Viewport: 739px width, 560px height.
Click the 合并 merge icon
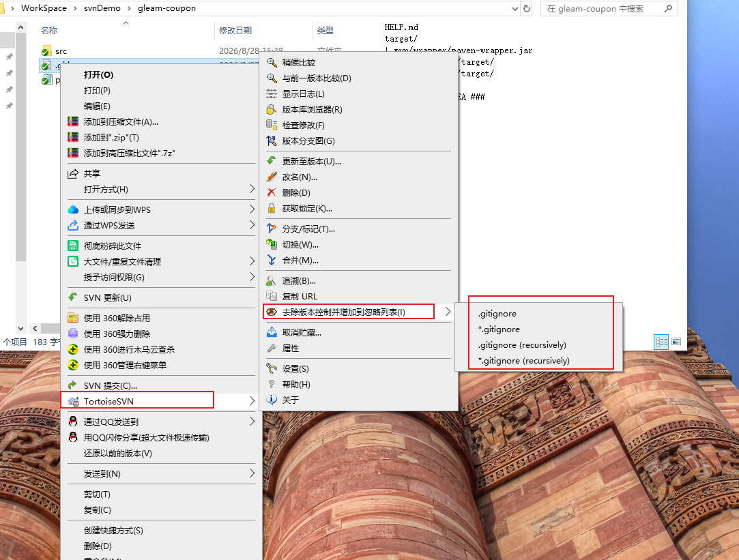pyautogui.click(x=272, y=260)
